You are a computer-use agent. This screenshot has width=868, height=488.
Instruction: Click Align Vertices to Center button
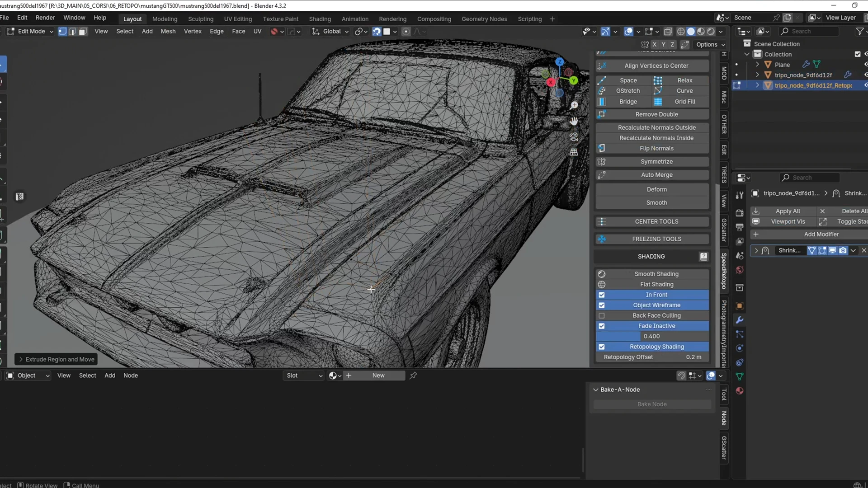652,66
